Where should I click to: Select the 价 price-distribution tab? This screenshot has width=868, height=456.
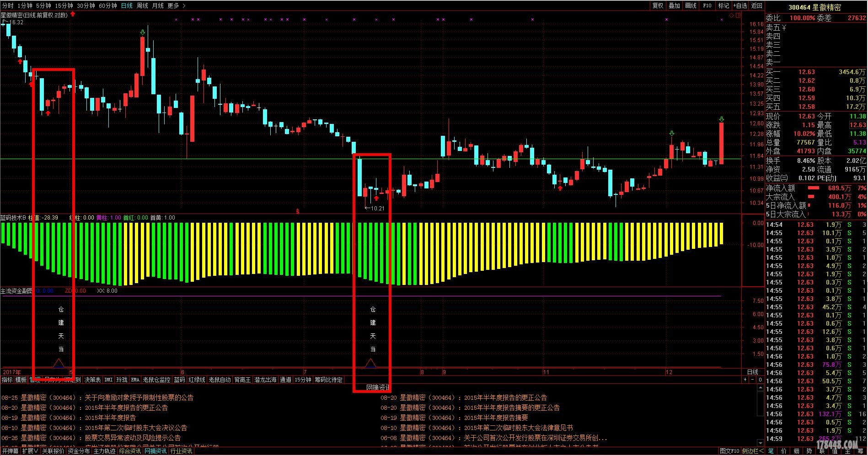784,451
